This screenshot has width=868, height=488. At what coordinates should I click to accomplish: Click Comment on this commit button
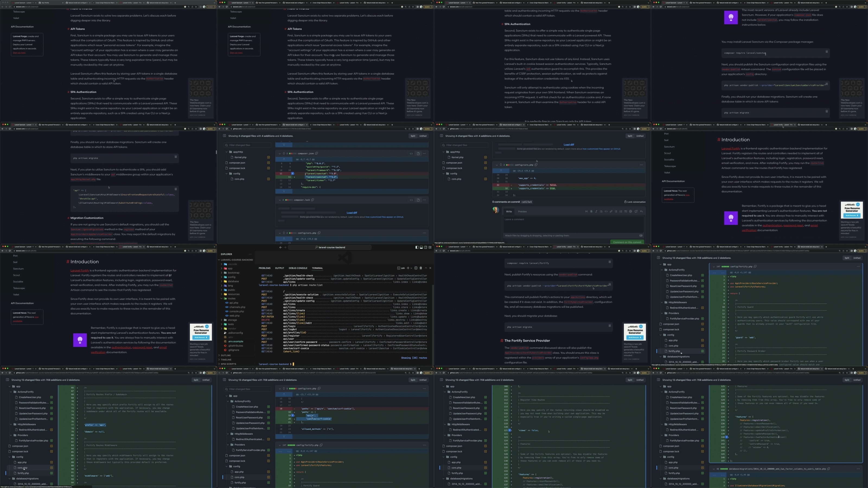click(x=627, y=242)
